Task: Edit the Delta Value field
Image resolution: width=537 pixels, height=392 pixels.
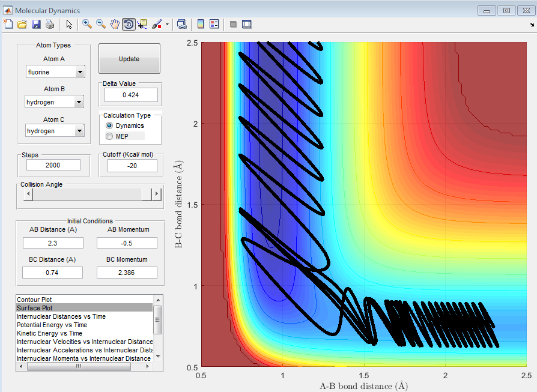Action: 131,95
